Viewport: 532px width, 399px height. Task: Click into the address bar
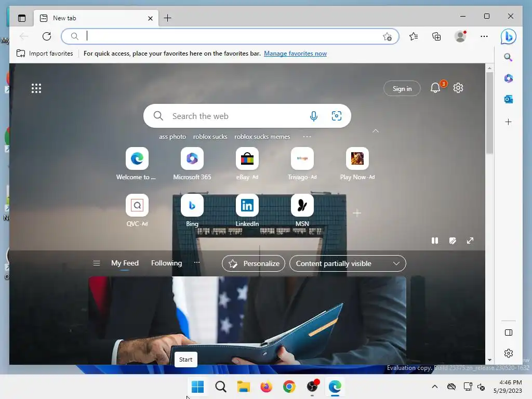230,36
